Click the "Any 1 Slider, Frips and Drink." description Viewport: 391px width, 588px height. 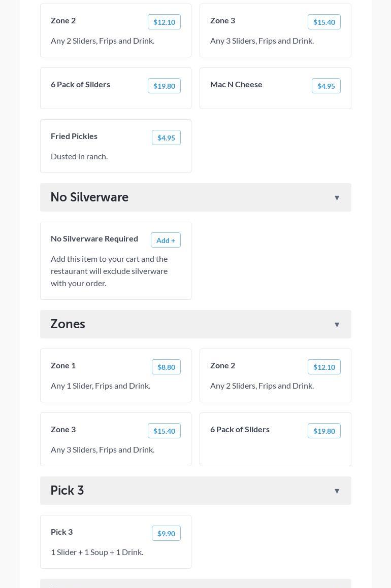(101, 386)
